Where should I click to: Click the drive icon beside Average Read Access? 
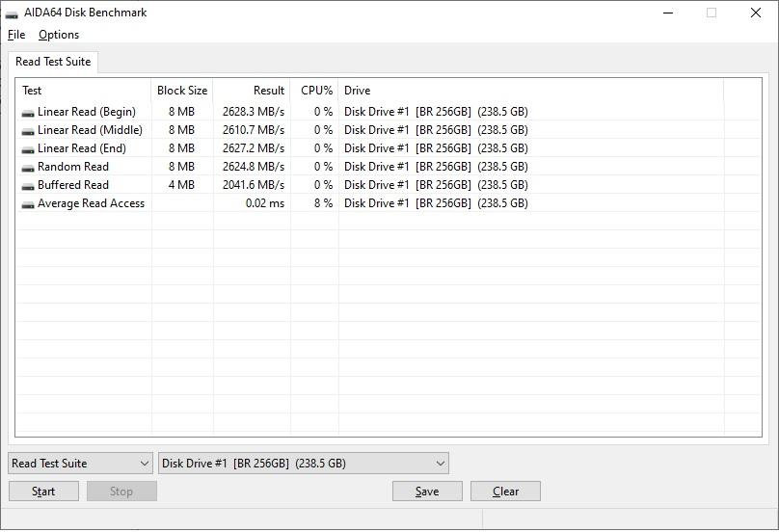[x=28, y=204]
